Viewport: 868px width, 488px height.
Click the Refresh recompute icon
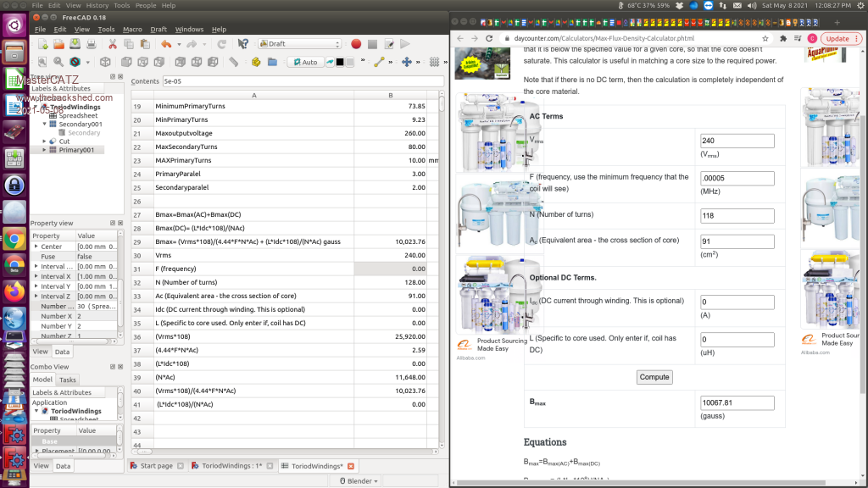tap(221, 44)
